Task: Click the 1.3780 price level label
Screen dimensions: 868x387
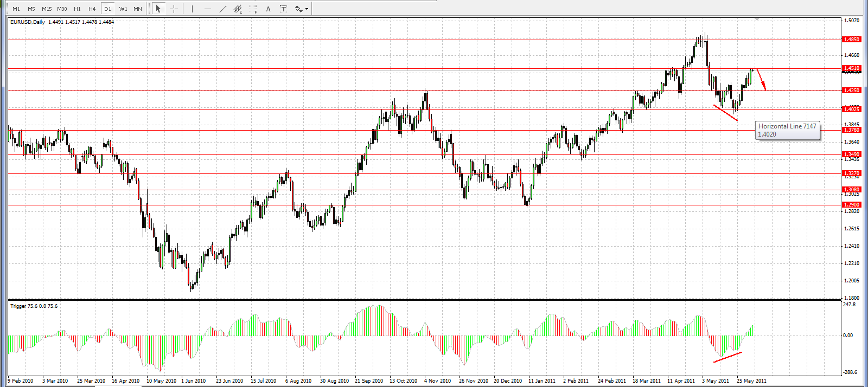Action: pos(851,130)
